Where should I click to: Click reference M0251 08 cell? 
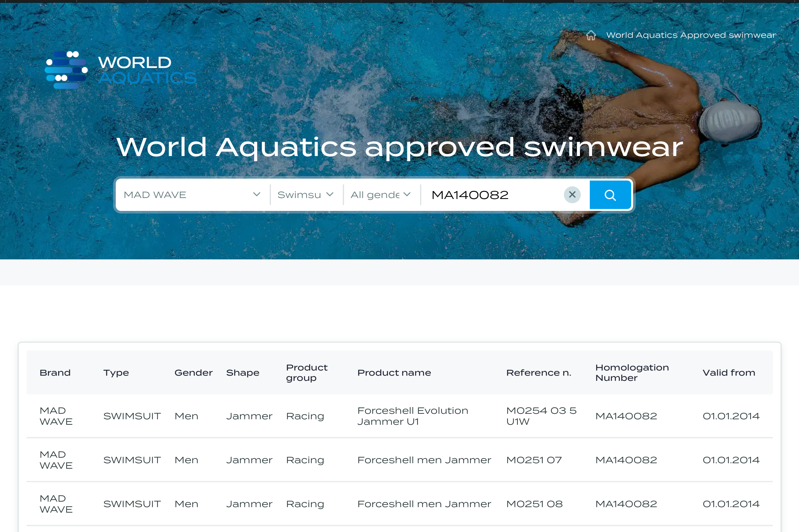click(x=534, y=504)
